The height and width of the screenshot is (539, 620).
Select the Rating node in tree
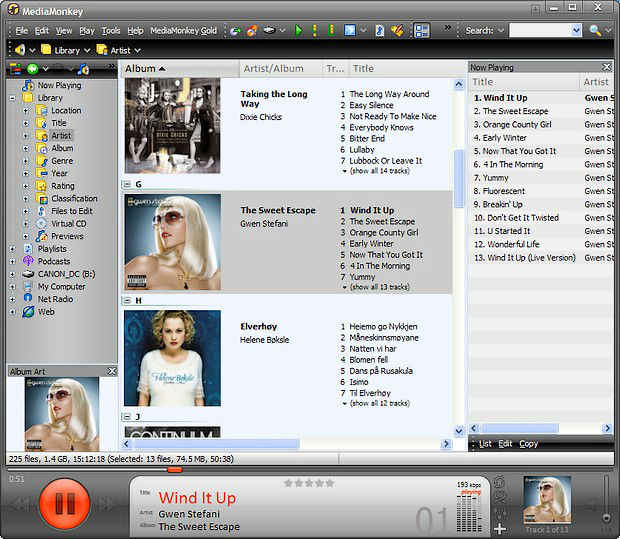[x=63, y=186]
